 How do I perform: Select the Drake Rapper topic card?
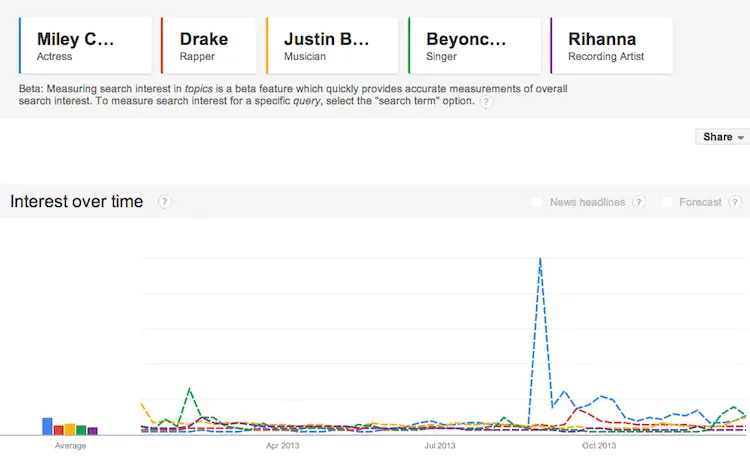point(208,46)
